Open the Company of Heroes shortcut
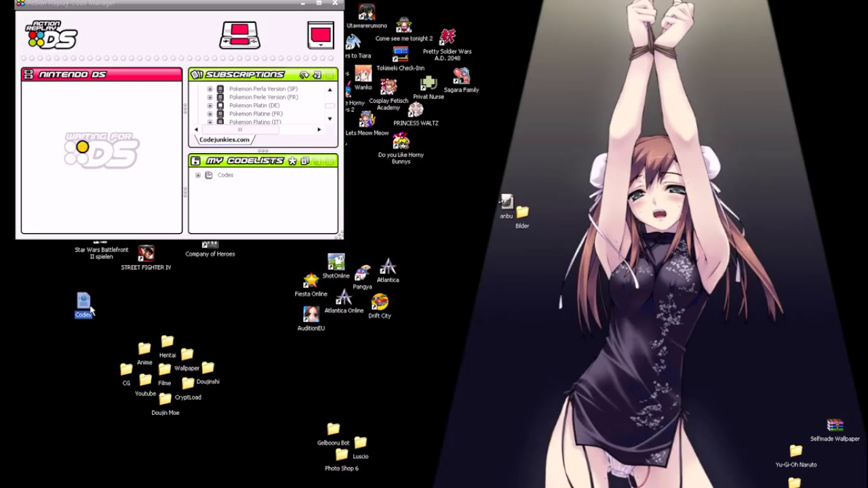The width and height of the screenshot is (868, 488). pyautogui.click(x=210, y=244)
